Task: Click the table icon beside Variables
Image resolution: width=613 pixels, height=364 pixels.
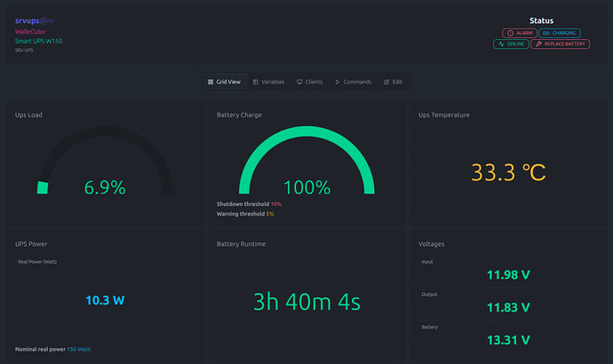Action: click(256, 82)
